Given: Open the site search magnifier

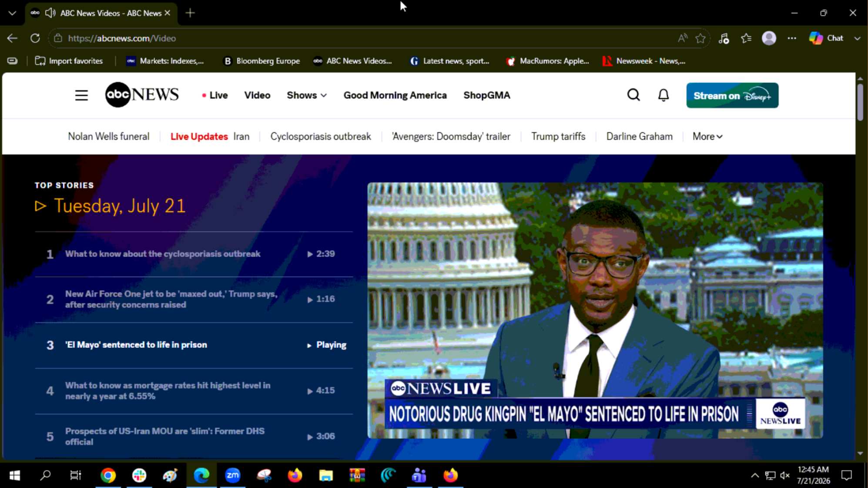Looking at the screenshot, I should [x=633, y=95].
